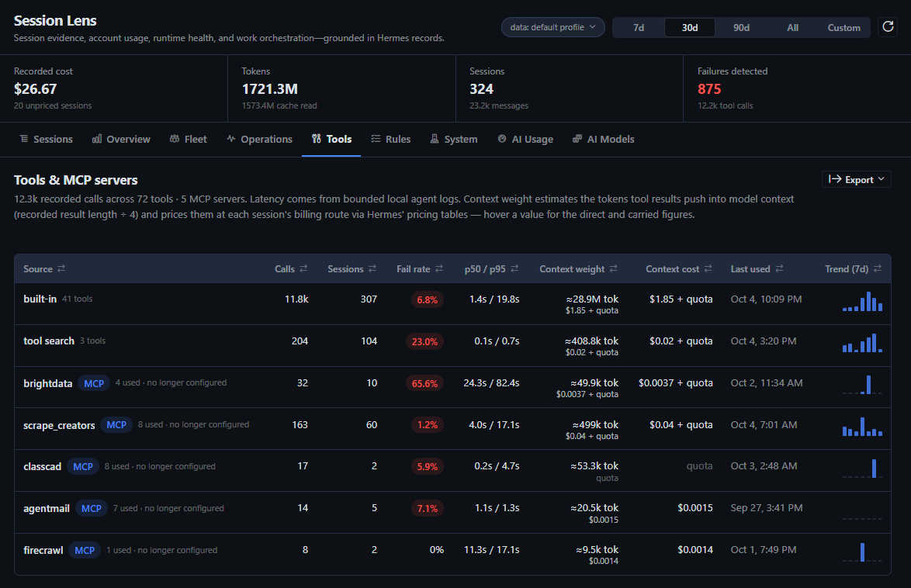The width and height of the screenshot is (911, 588).
Task: Click the tool search source name
Action: [49, 341]
